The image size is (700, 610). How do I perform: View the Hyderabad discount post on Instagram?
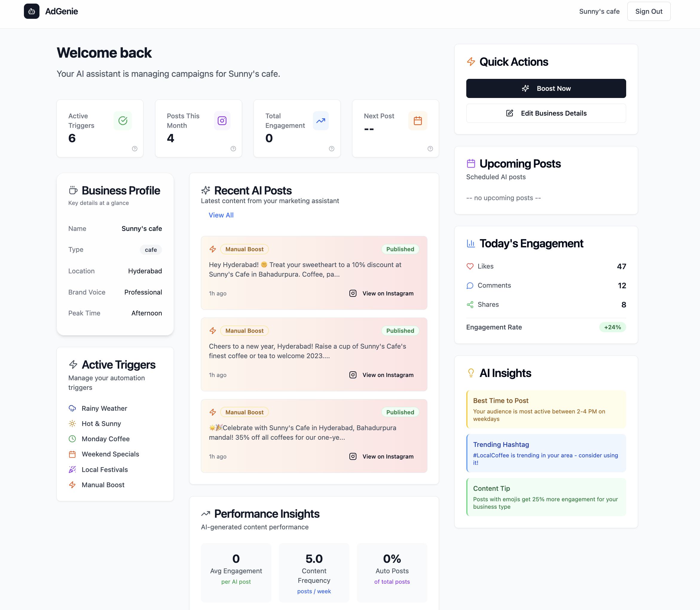381,293
